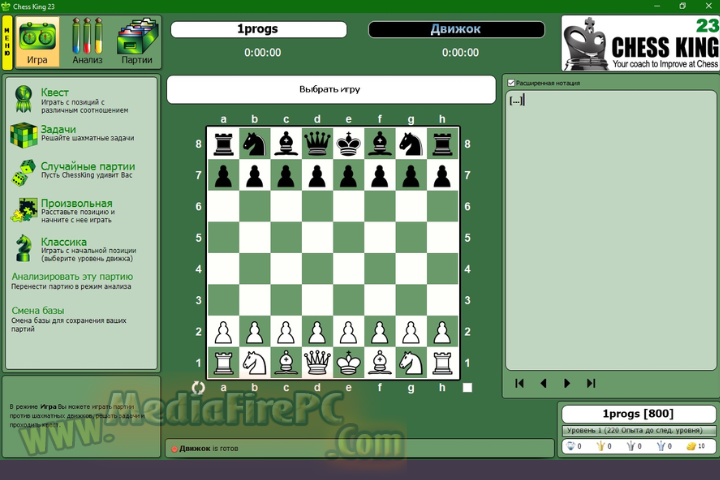The width and height of the screenshot is (720, 480).
Task: Click the empty e4 square
Action: 349,269
